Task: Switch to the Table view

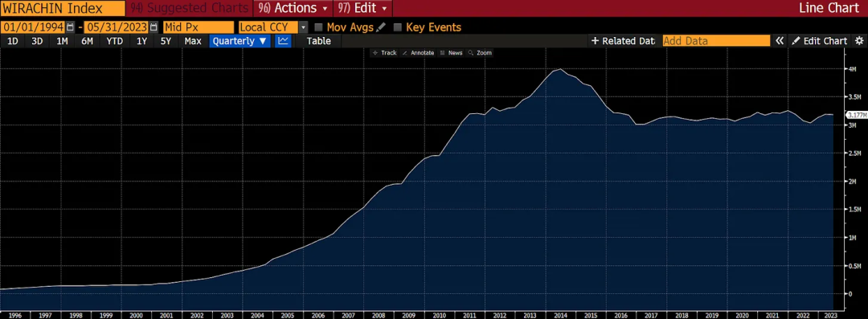Action: point(318,41)
